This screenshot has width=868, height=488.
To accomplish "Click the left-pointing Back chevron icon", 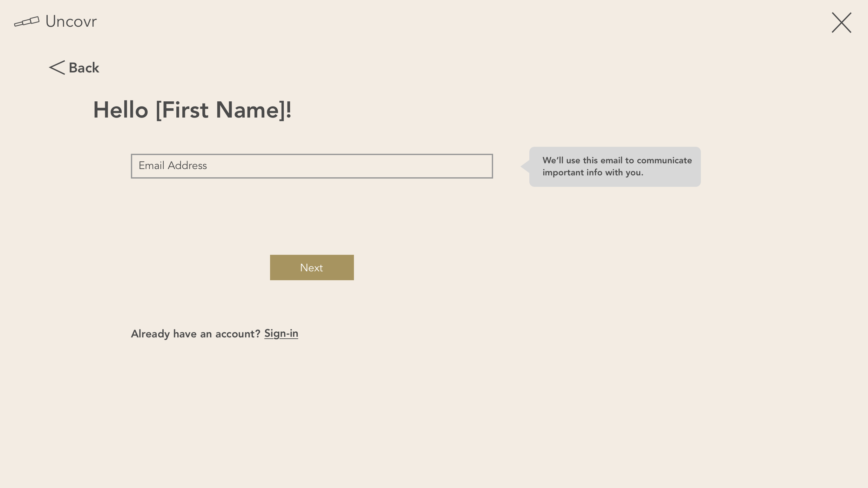I will click(57, 67).
